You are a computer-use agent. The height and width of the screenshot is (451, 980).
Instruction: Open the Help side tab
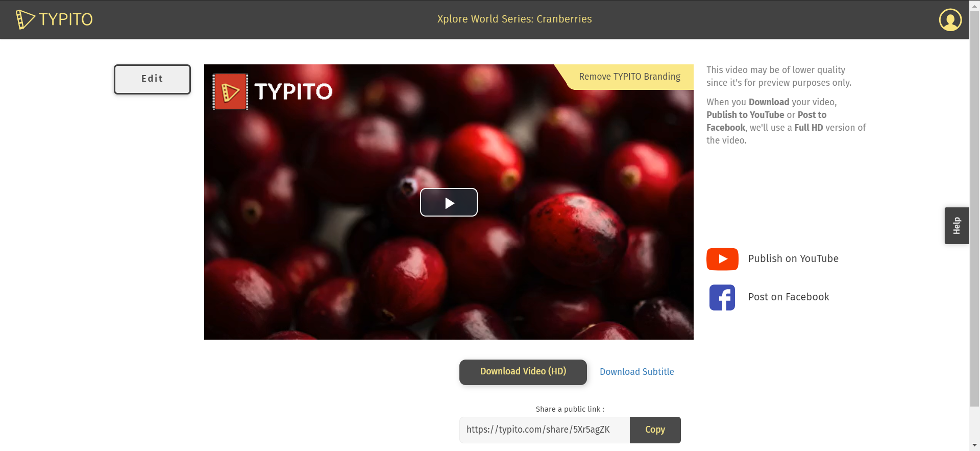click(x=957, y=225)
